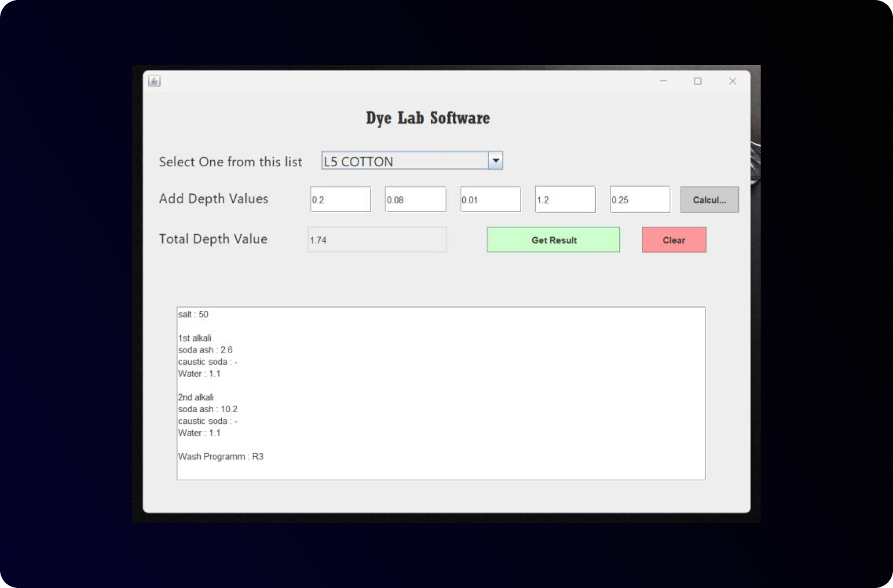Click the red Clear button
Screen dimensions: 893x588
[x=674, y=240]
